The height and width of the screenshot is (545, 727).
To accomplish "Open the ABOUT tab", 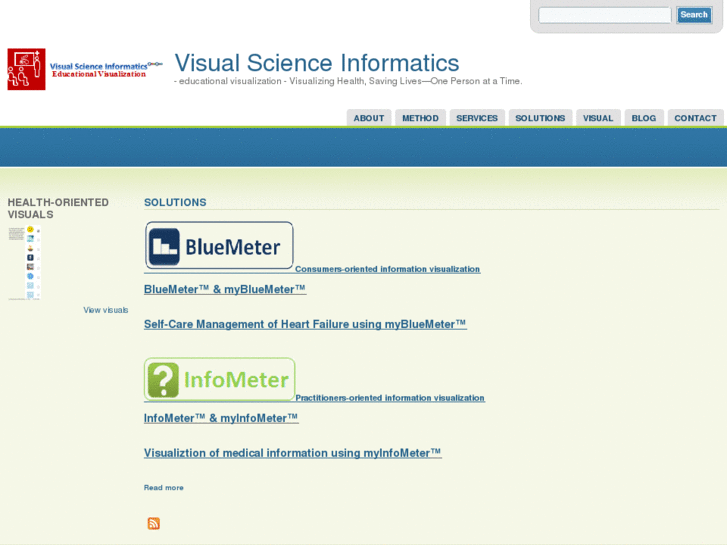I will [x=369, y=118].
